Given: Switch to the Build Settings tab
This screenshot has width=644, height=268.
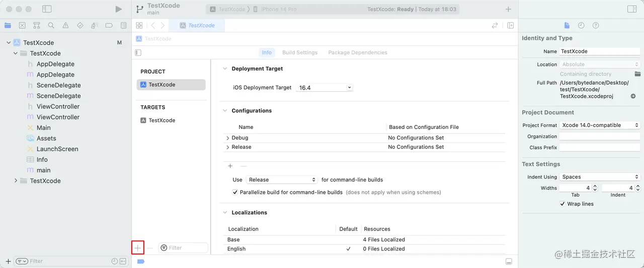Looking at the screenshot, I should [x=300, y=52].
